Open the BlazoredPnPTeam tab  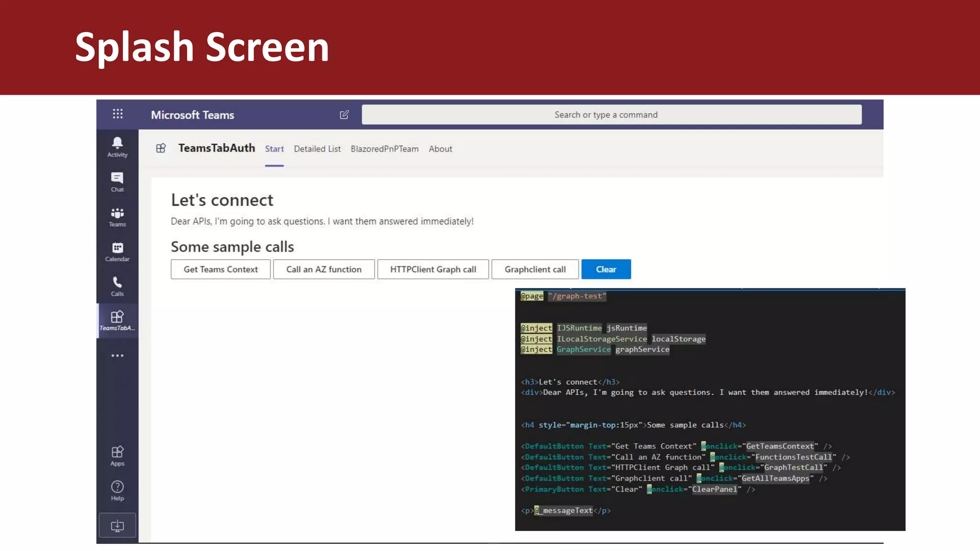pyautogui.click(x=384, y=149)
